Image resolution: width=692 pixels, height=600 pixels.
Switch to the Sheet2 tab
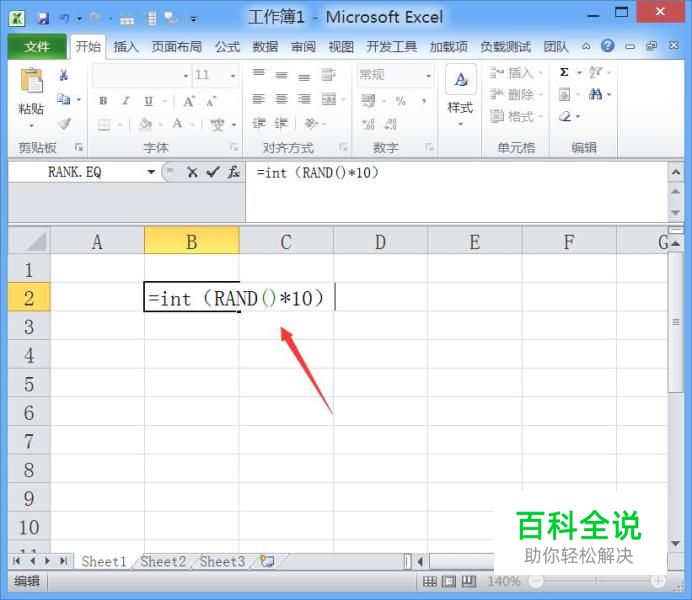[163, 562]
